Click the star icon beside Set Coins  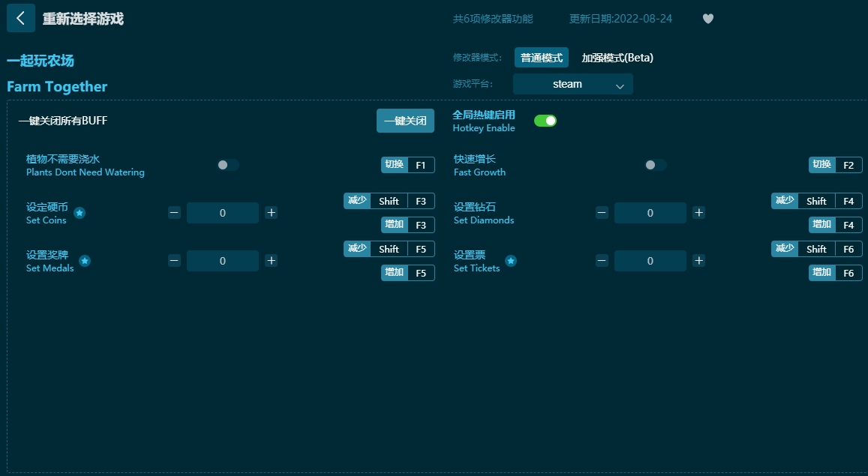80,213
